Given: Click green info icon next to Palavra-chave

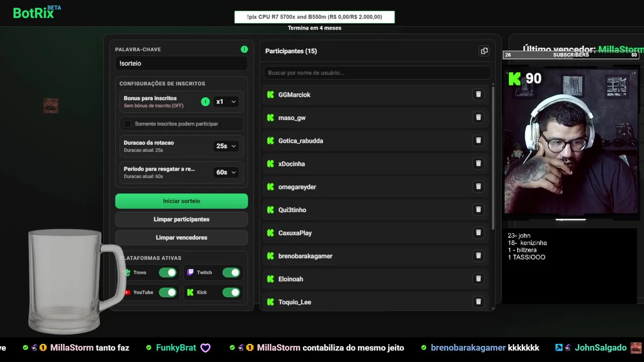Looking at the screenshot, I should click(x=244, y=49).
